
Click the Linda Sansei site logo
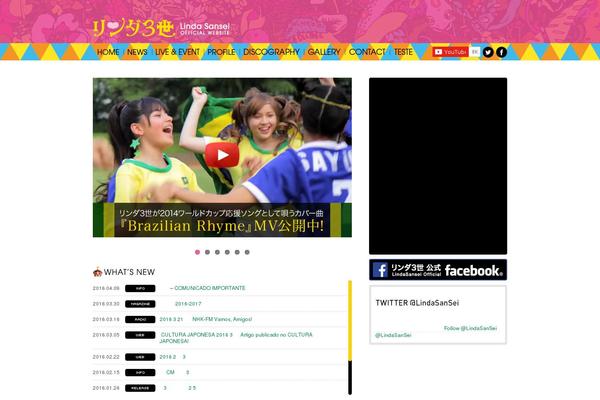click(x=161, y=29)
